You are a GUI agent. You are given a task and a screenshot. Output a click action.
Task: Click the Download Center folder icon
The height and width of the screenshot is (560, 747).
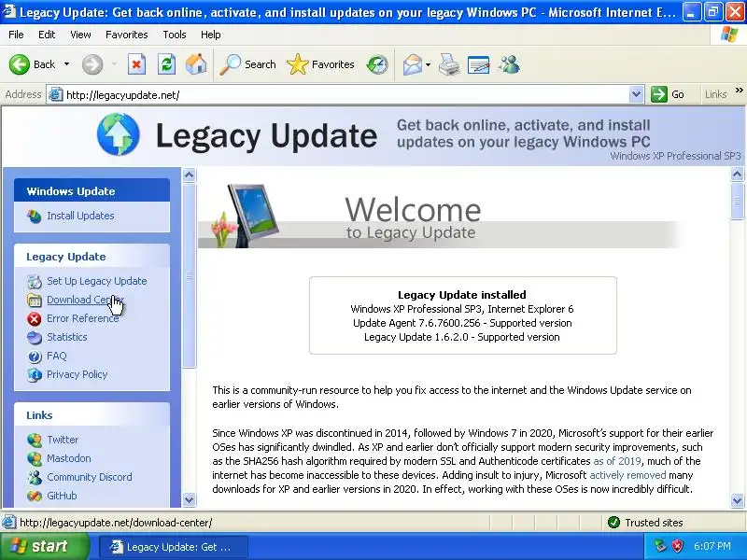(x=35, y=300)
